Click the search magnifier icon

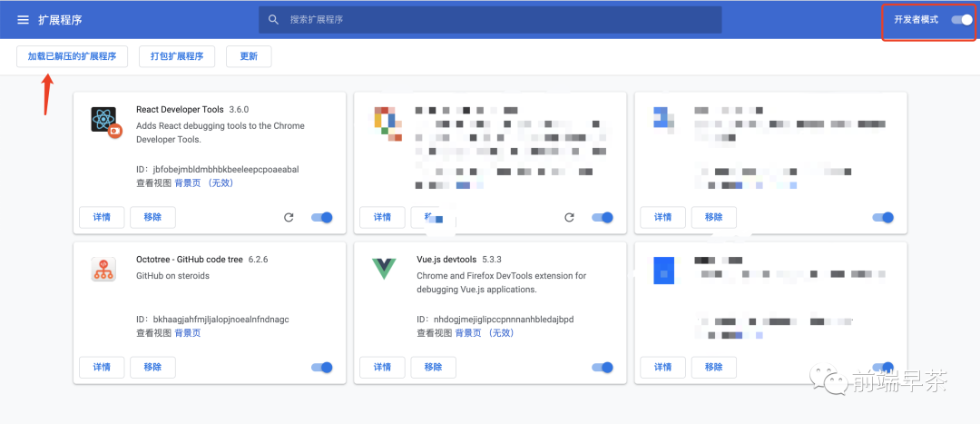[x=273, y=20]
